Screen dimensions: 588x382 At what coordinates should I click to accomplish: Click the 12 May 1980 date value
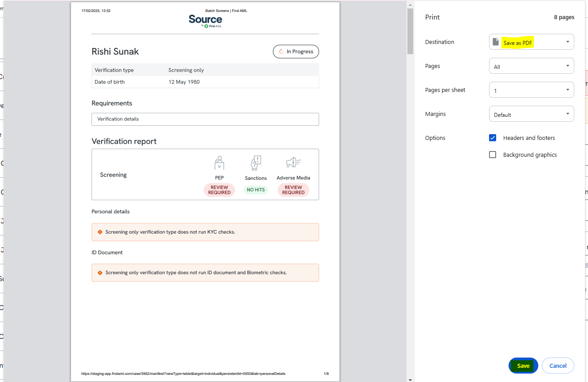click(184, 82)
